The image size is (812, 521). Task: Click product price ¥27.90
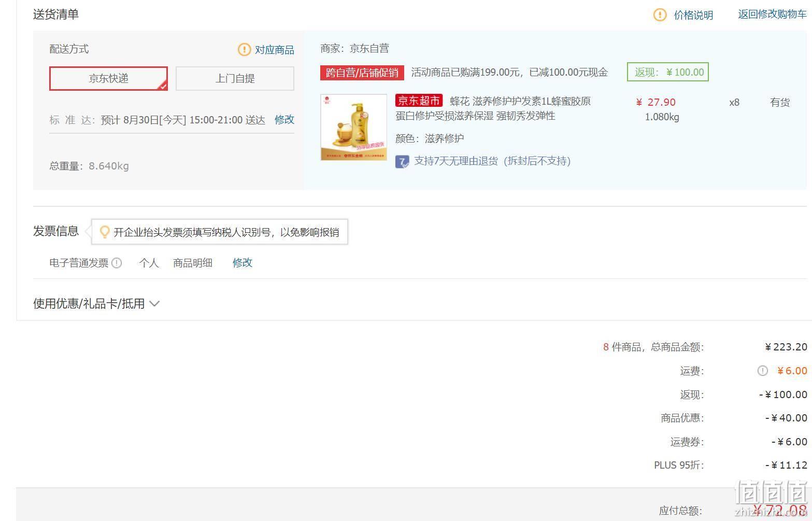[656, 102]
